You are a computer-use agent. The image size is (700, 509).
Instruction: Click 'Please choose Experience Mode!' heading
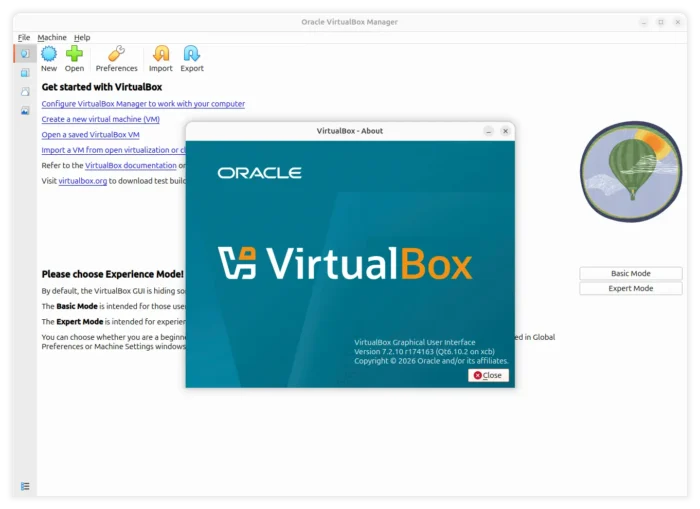click(x=112, y=274)
